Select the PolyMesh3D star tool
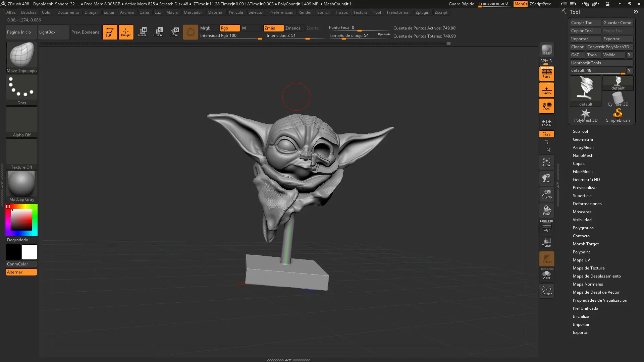Image resolution: width=644 pixels, height=362 pixels. click(x=586, y=115)
